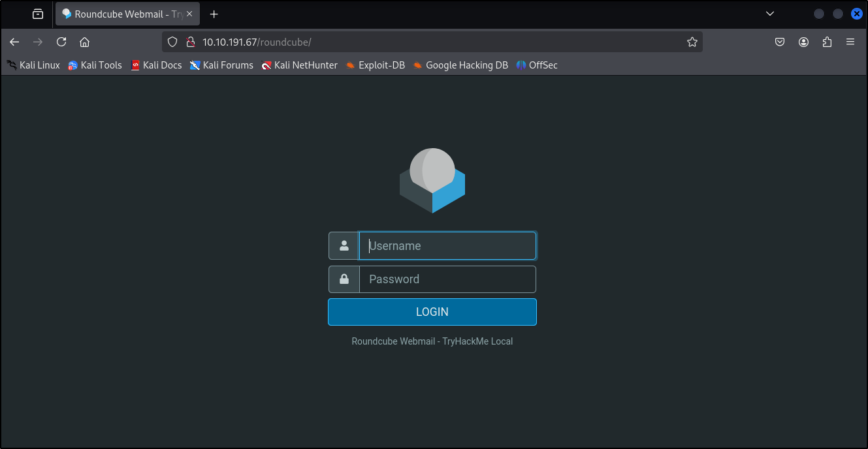The width and height of the screenshot is (868, 449).
Task: Bookmark this page with the star icon
Action: tap(692, 42)
